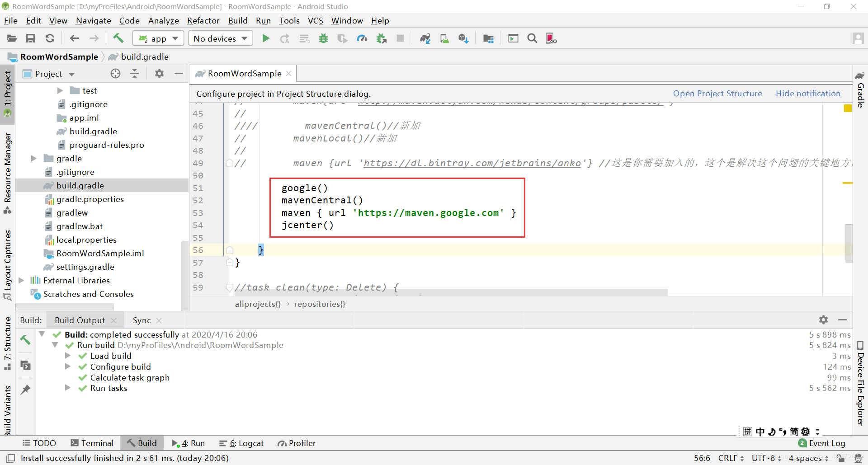Select the Build Output tab
The width and height of the screenshot is (868, 465).
(80, 320)
